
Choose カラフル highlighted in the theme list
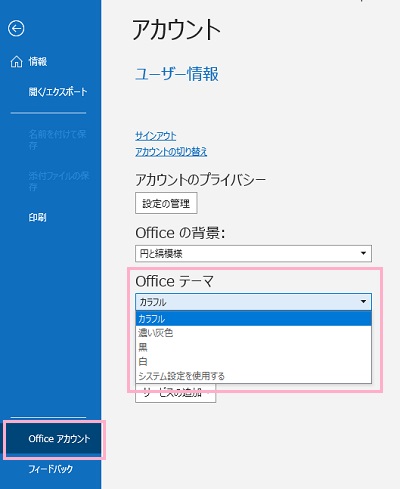coord(253,319)
